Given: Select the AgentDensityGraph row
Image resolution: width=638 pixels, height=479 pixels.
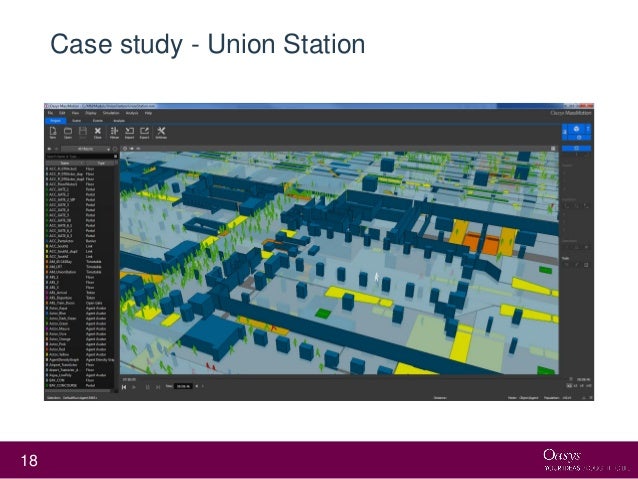Looking at the screenshot, I should click(x=79, y=360).
